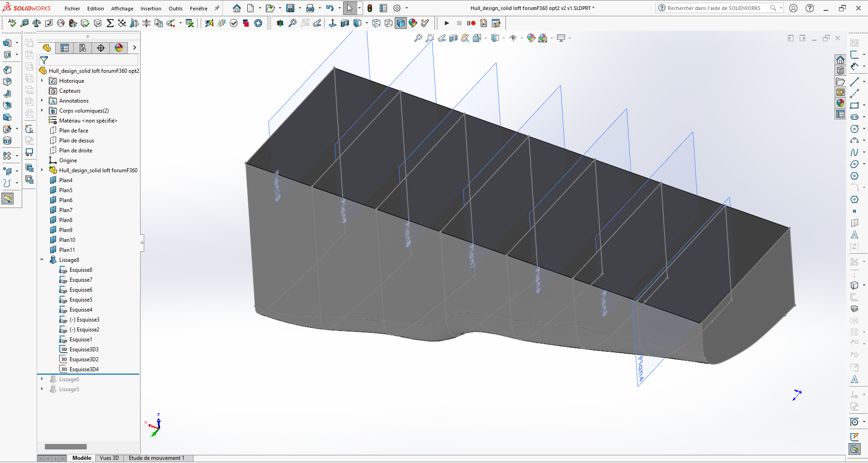
Task: Click the Zoom to Fit magnifier icon
Action: [x=418, y=38]
